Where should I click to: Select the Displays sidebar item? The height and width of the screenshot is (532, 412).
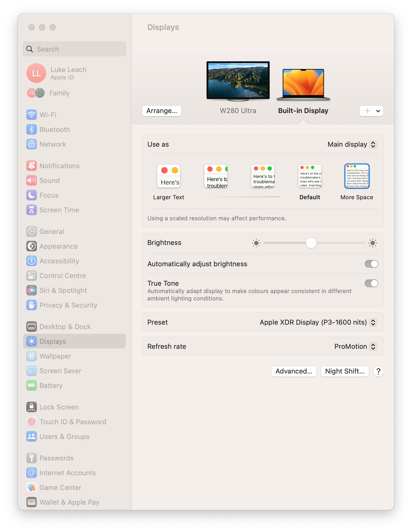click(74, 341)
